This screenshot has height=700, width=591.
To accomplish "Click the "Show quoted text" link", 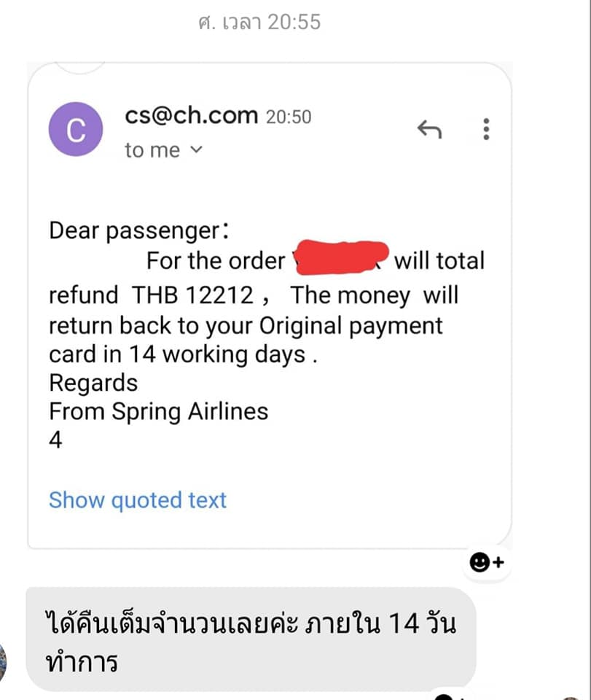I will coord(138,500).
